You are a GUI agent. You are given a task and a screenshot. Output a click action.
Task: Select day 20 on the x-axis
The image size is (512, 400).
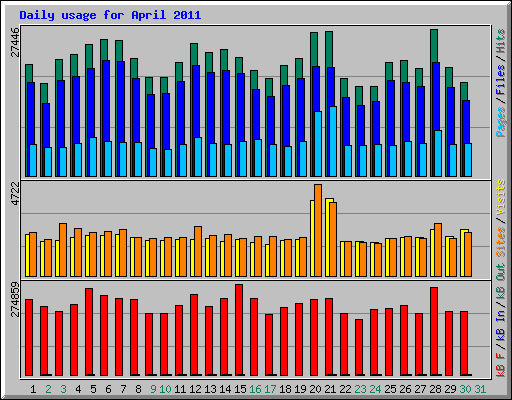coord(315,389)
